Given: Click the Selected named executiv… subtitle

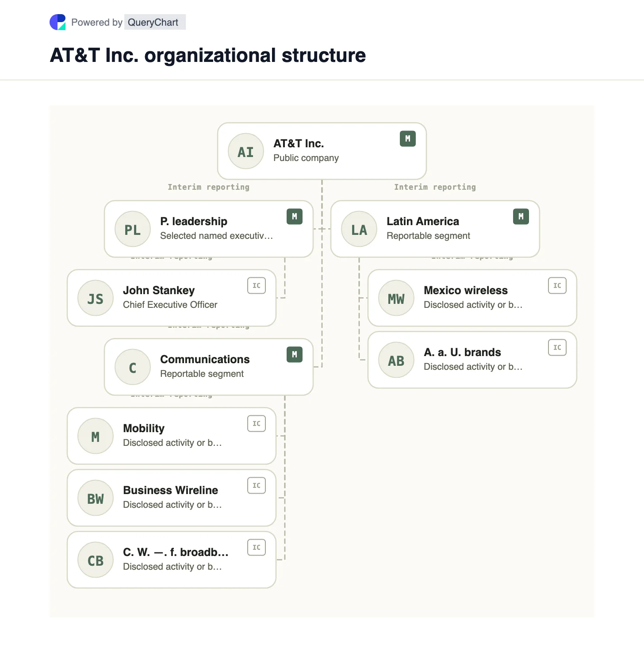Looking at the screenshot, I should click(x=217, y=236).
